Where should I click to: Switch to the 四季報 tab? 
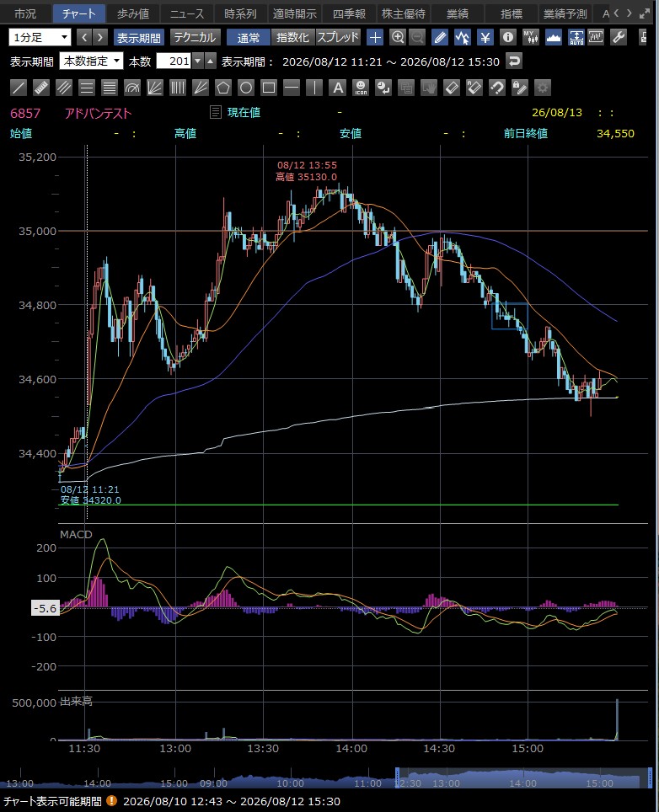(349, 13)
